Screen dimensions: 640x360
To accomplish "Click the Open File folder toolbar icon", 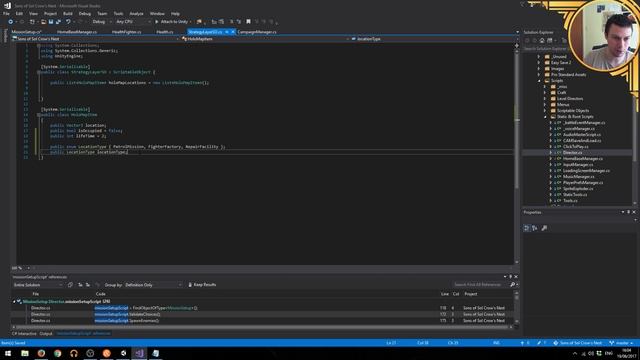I will [x=43, y=22].
